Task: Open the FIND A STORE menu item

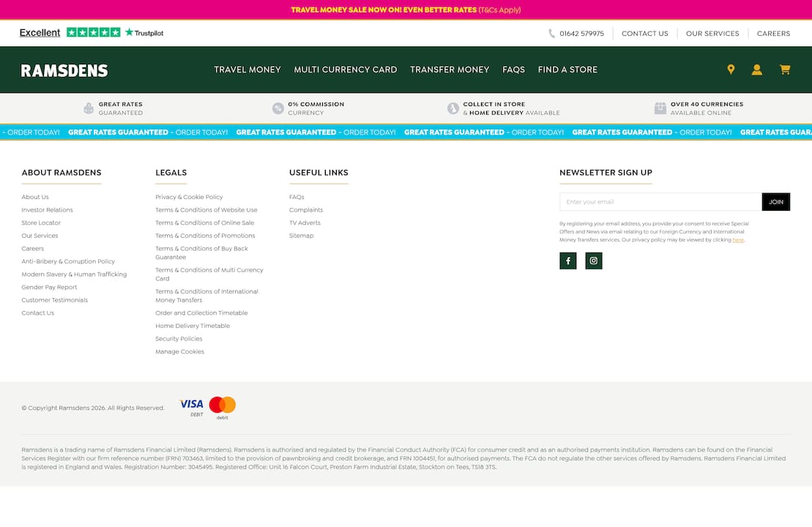Action: 567,70
